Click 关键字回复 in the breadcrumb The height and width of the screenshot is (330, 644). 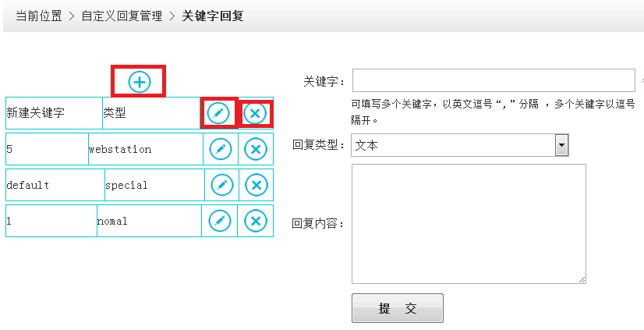pyautogui.click(x=213, y=16)
